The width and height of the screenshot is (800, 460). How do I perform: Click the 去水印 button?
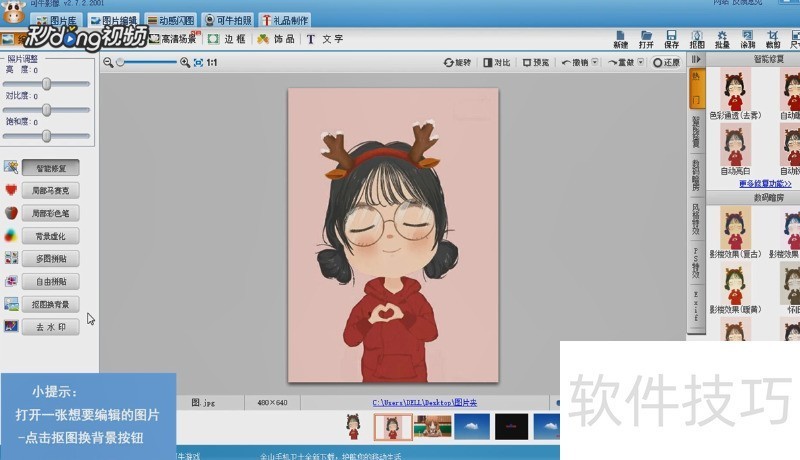point(51,327)
